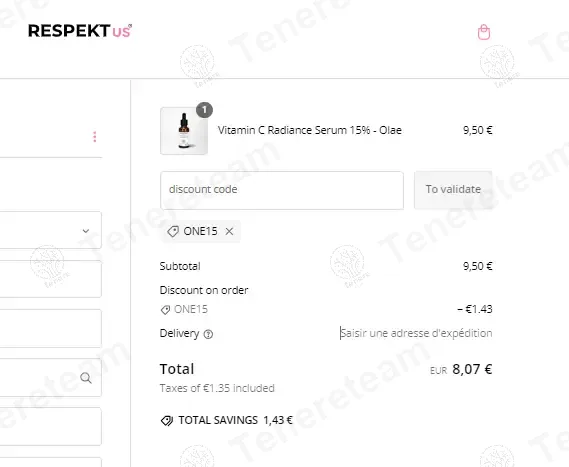Screen dimensions: 569x467
Task: Open the Vitamin C serum product thumbnail
Action: 184,131
